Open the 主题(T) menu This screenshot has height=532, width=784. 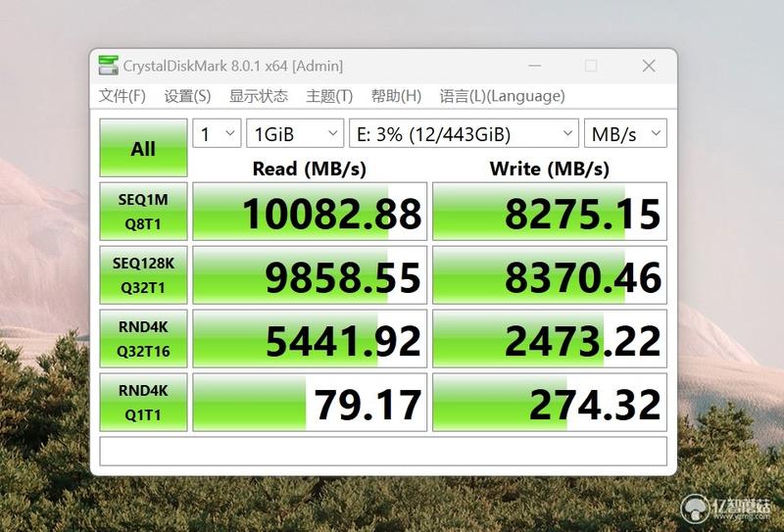coord(329,95)
